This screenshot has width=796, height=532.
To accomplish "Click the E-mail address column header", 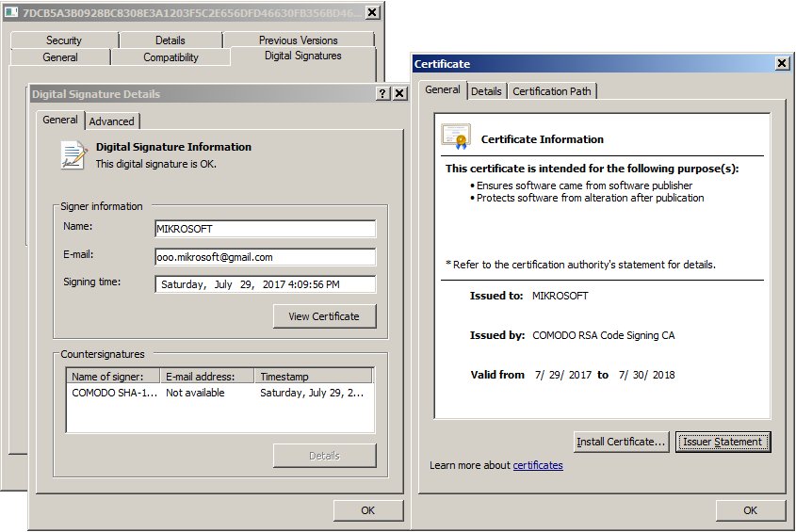I will click(x=206, y=376).
